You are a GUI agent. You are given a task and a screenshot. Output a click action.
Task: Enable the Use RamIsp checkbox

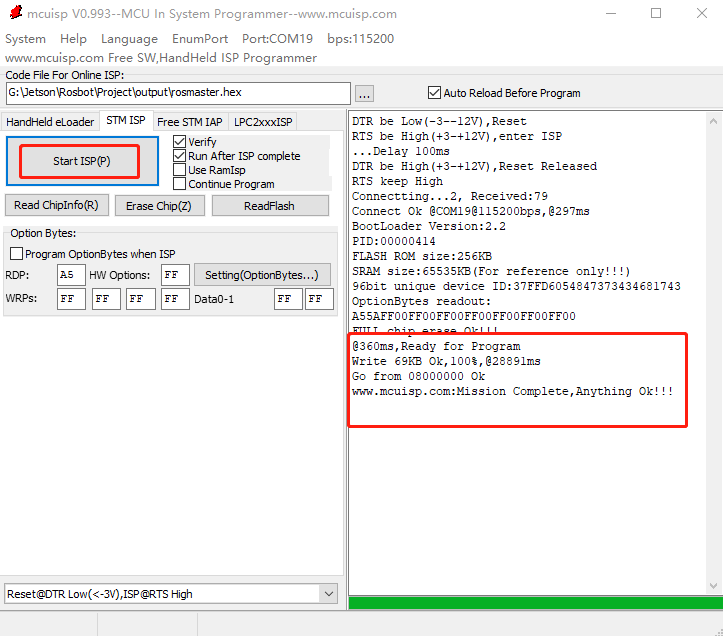point(180,170)
